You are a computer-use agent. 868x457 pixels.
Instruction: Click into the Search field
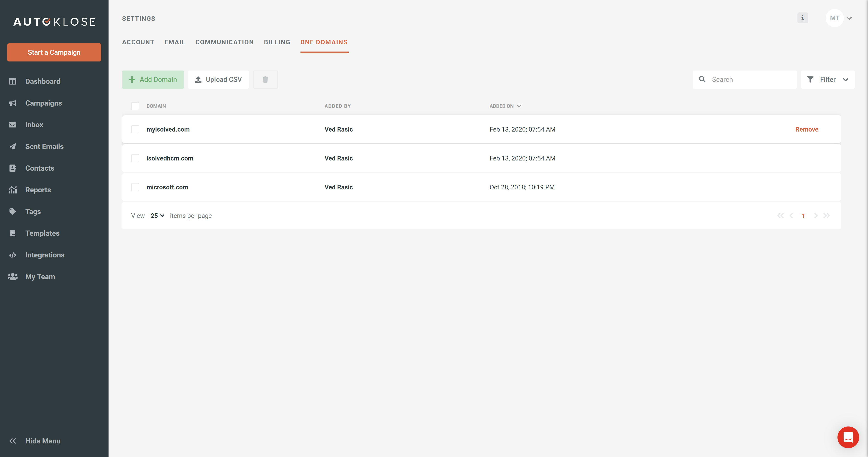coord(745,80)
